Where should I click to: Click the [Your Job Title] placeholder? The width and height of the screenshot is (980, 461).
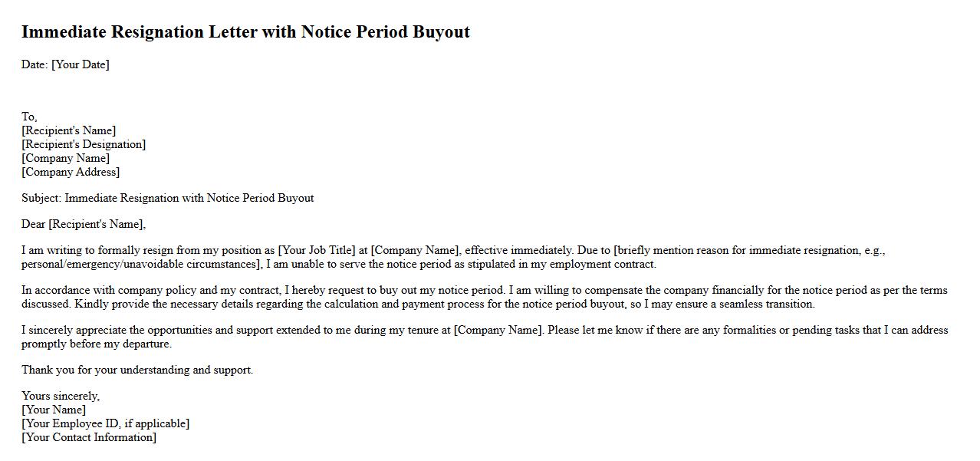pyautogui.click(x=317, y=250)
